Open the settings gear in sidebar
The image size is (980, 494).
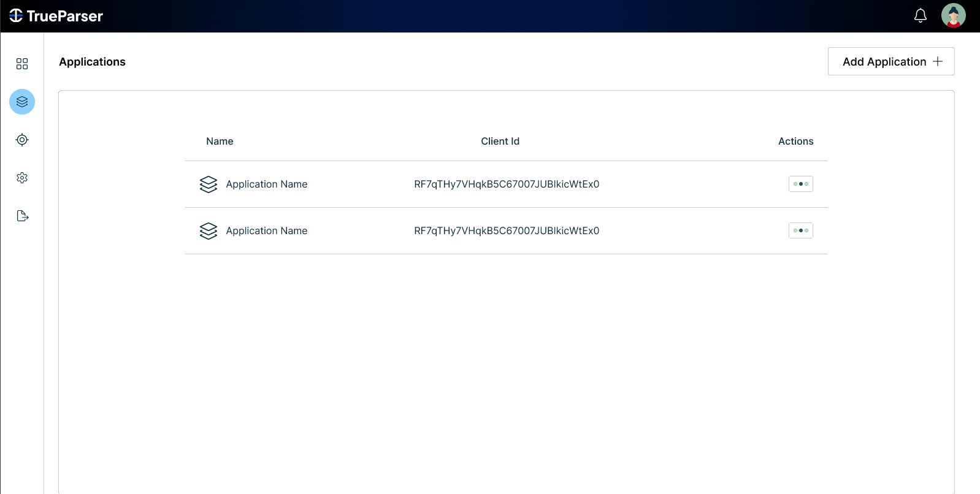coord(22,178)
